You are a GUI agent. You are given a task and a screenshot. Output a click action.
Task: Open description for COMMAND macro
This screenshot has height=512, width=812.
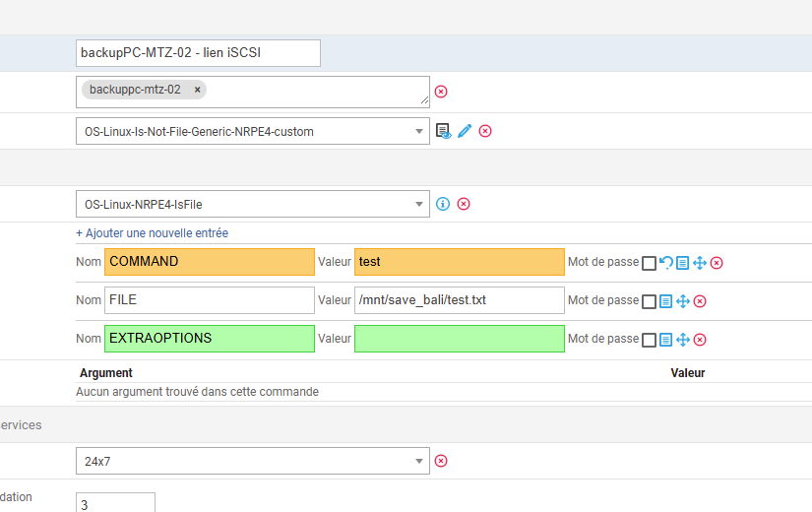pyautogui.click(x=682, y=263)
